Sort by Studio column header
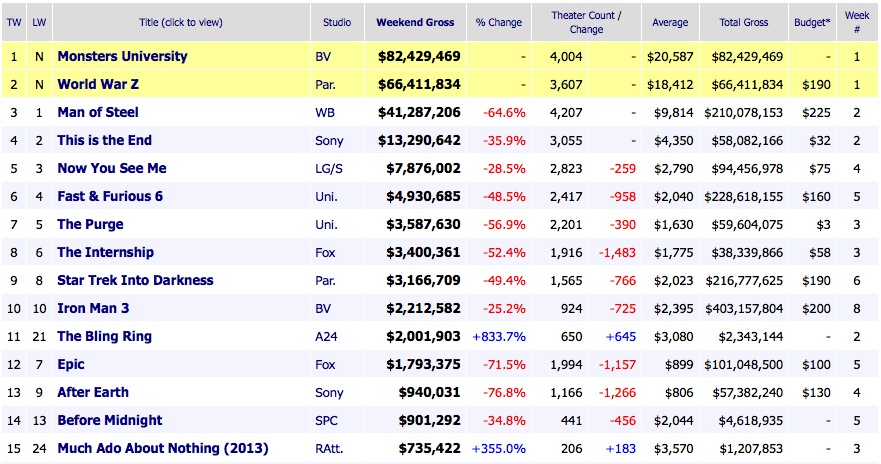The height and width of the screenshot is (464, 881). click(x=337, y=22)
